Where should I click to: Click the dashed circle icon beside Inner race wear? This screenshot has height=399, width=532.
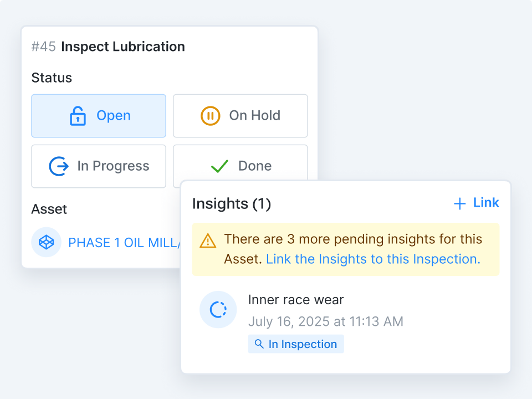tap(218, 309)
